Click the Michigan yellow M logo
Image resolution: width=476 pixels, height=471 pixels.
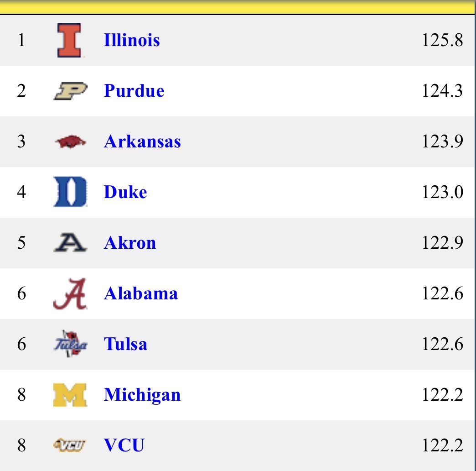(70, 395)
